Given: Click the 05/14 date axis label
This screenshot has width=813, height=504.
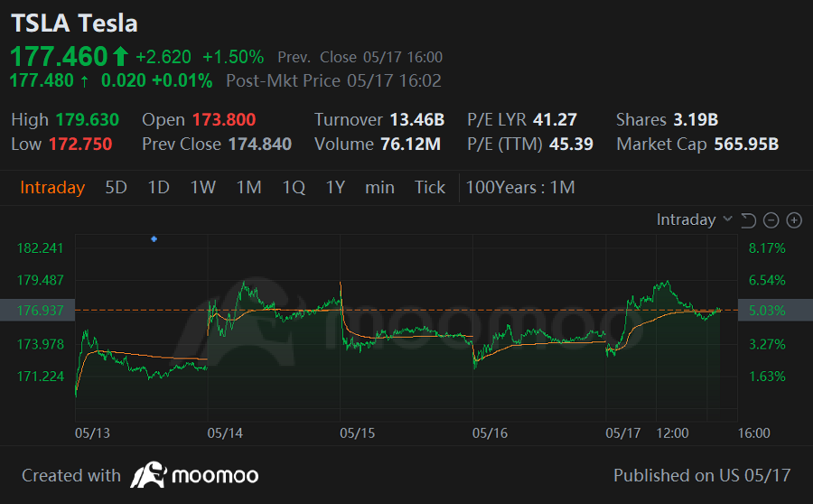Looking at the screenshot, I should click(225, 433).
